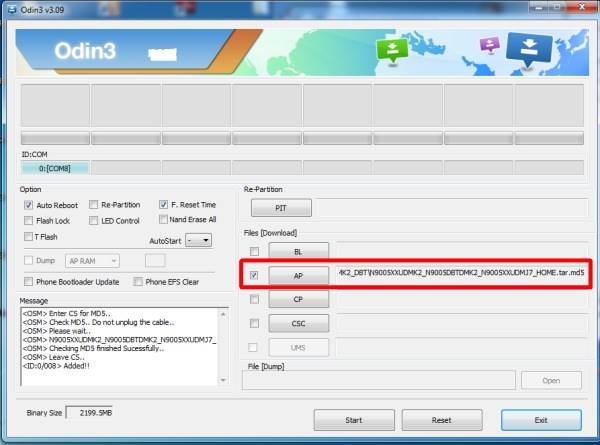Click the File [Dump] path field
This screenshot has width=600, height=445.
tap(379, 380)
